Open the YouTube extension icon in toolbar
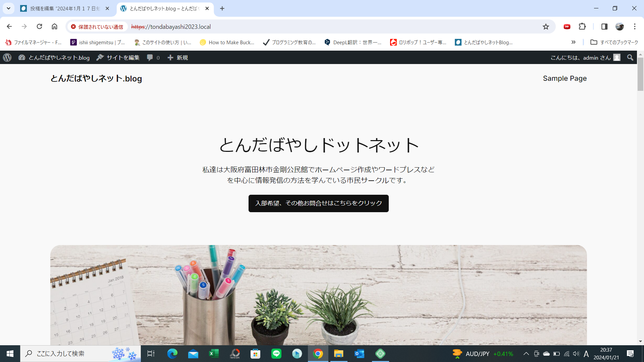 point(567,27)
